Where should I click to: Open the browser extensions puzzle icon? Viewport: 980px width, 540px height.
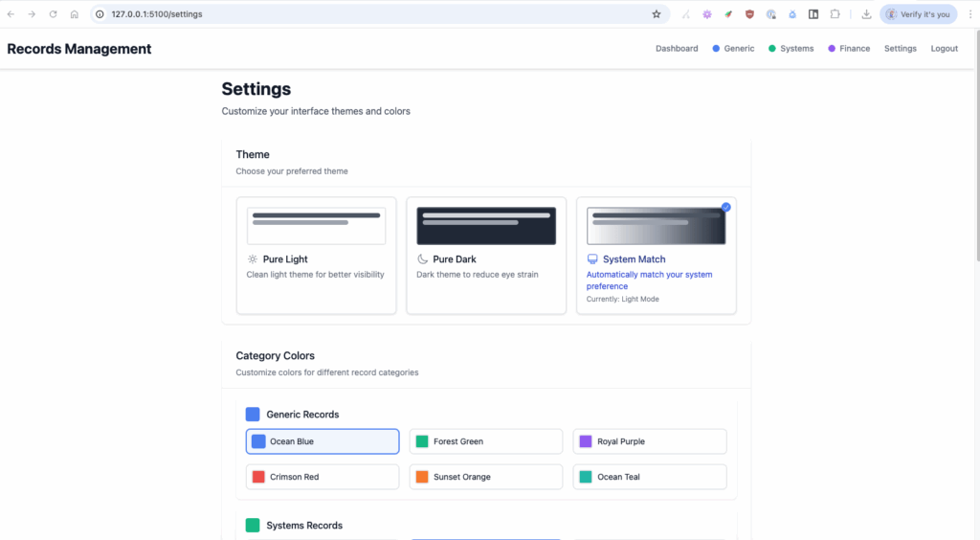[x=835, y=14]
